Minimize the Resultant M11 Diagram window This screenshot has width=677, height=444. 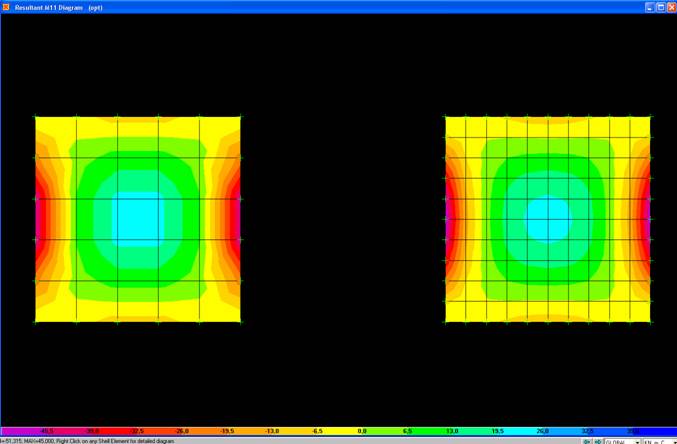point(649,7)
